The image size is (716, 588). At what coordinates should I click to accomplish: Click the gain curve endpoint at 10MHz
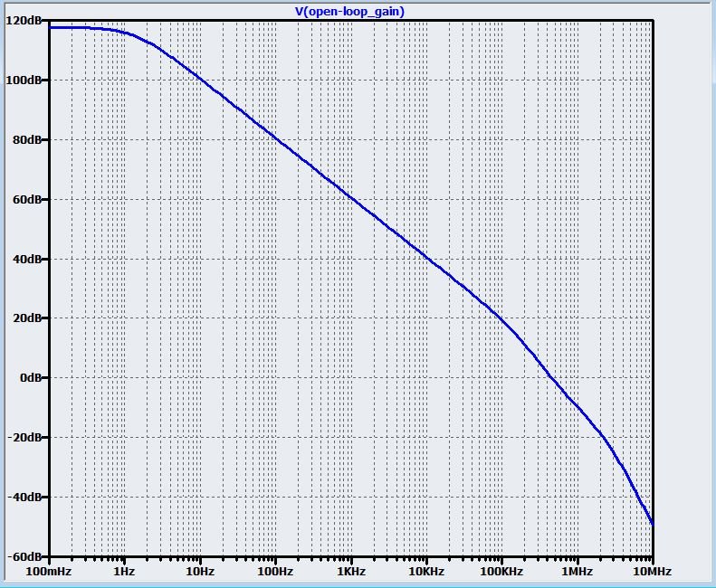point(653,525)
